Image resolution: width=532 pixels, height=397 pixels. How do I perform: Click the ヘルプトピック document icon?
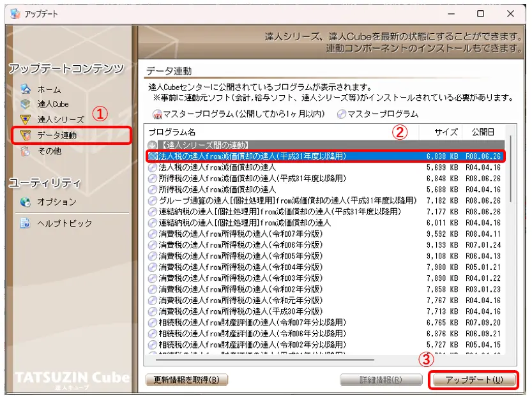[26, 223]
